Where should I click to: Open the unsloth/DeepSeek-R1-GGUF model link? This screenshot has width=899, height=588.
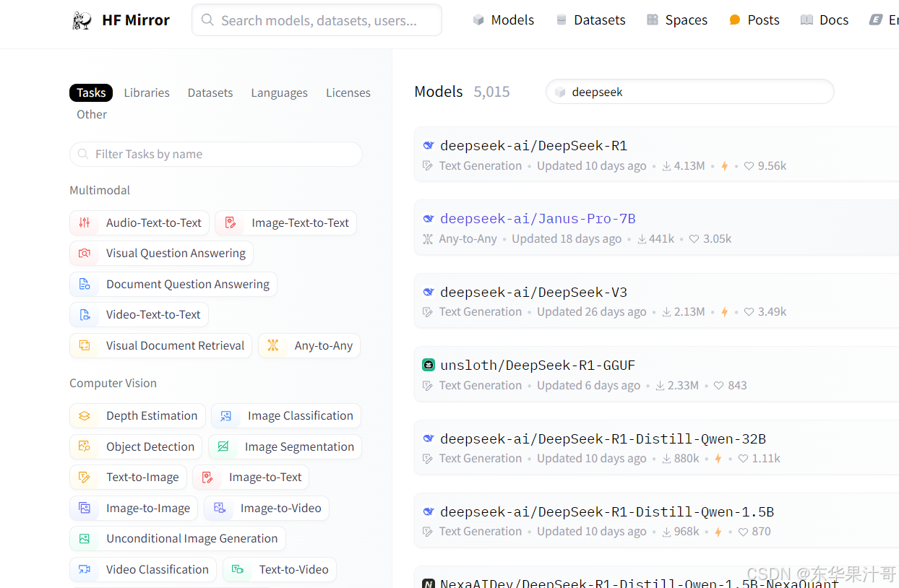click(538, 365)
